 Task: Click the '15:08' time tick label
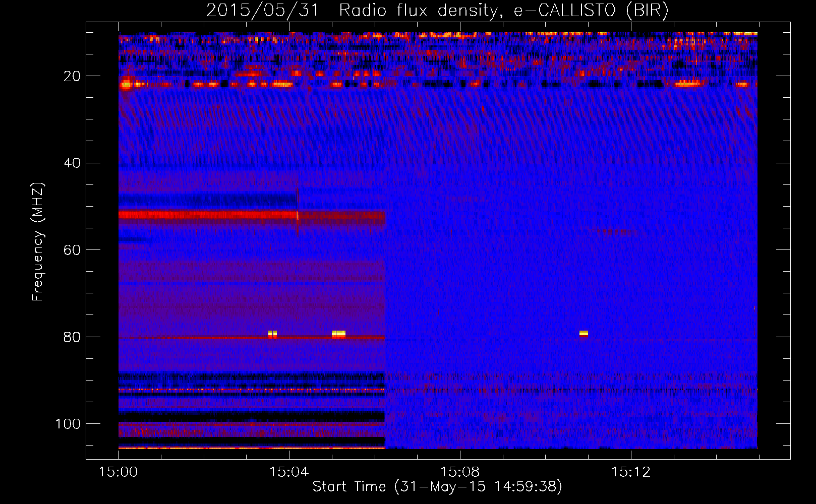point(460,472)
